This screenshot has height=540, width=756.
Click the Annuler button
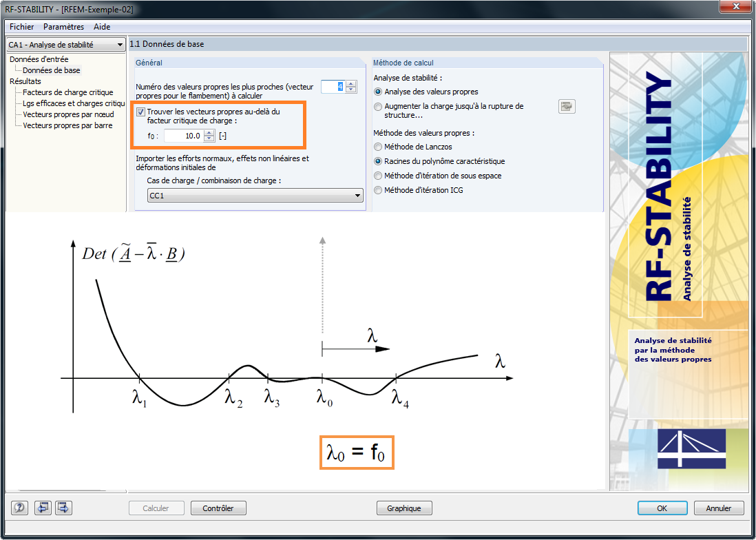[719, 508]
